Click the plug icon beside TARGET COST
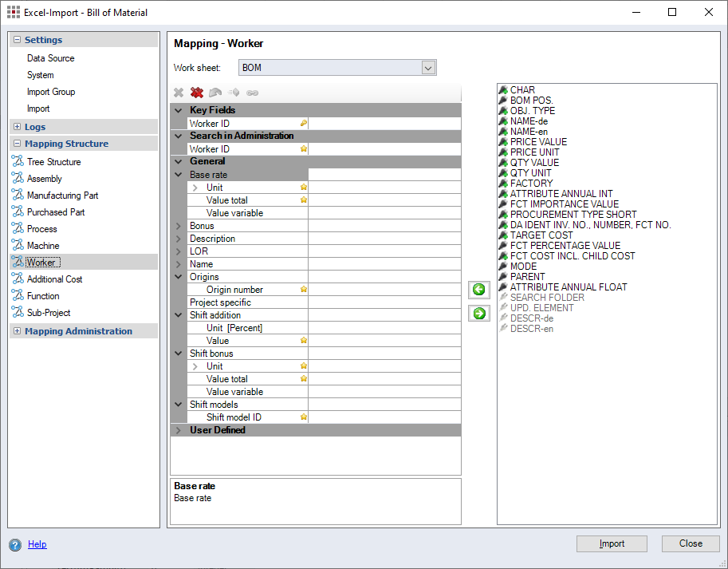 (503, 235)
